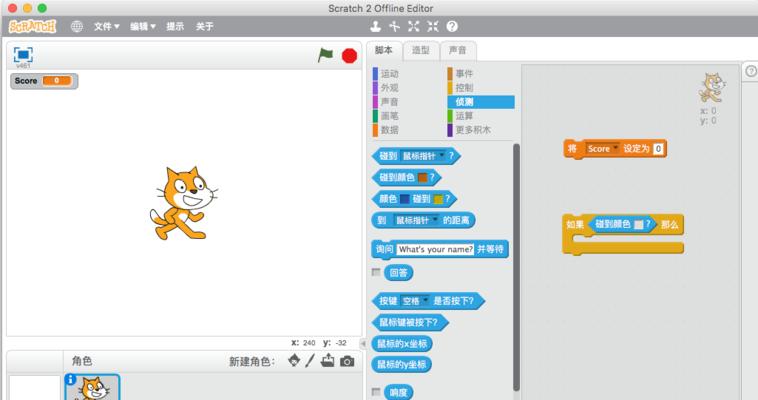Select the cat sprite thumbnail
This screenshot has width=758, height=400.
92,387
